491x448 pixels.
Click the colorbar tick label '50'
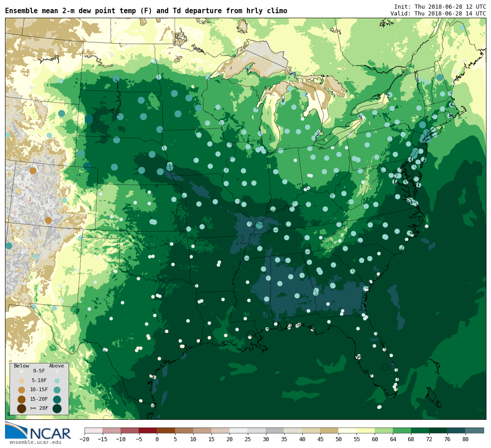click(x=339, y=439)
